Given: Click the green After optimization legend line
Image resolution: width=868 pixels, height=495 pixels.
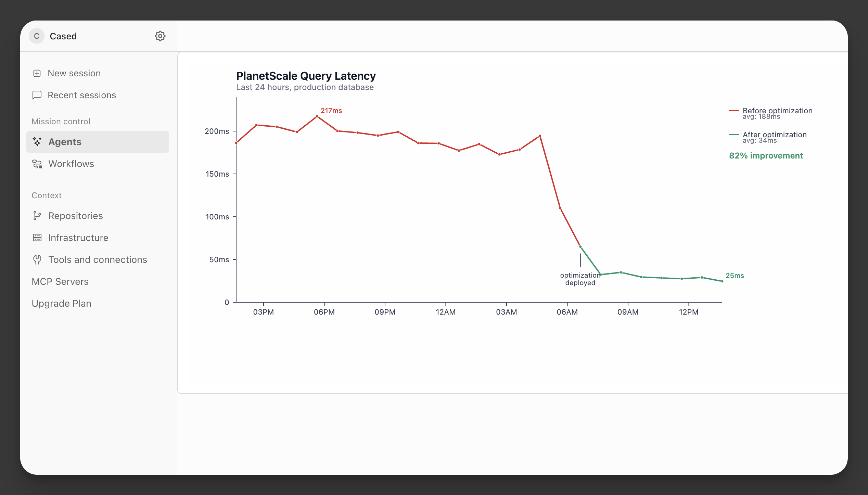Looking at the screenshot, I should pyautogui.click(x=734, y=135).
